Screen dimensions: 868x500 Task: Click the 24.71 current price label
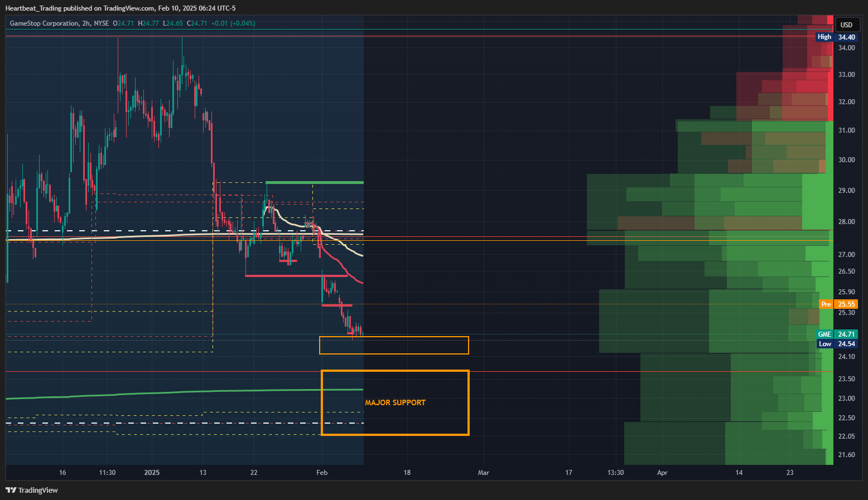click(x=846, y=334)
